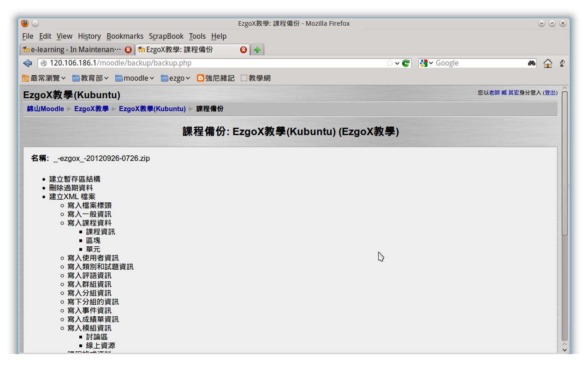This screenshot has width=588, height=373.
Task: Close the e-learning In Maintenance tab
Action: coord(128,50)
